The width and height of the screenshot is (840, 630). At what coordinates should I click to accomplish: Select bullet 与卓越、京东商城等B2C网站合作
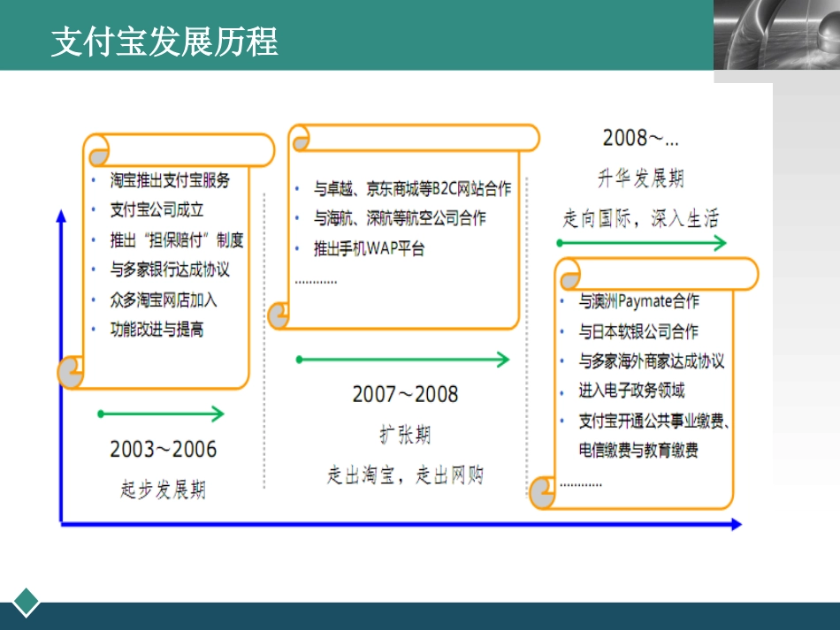coord(413,188)
